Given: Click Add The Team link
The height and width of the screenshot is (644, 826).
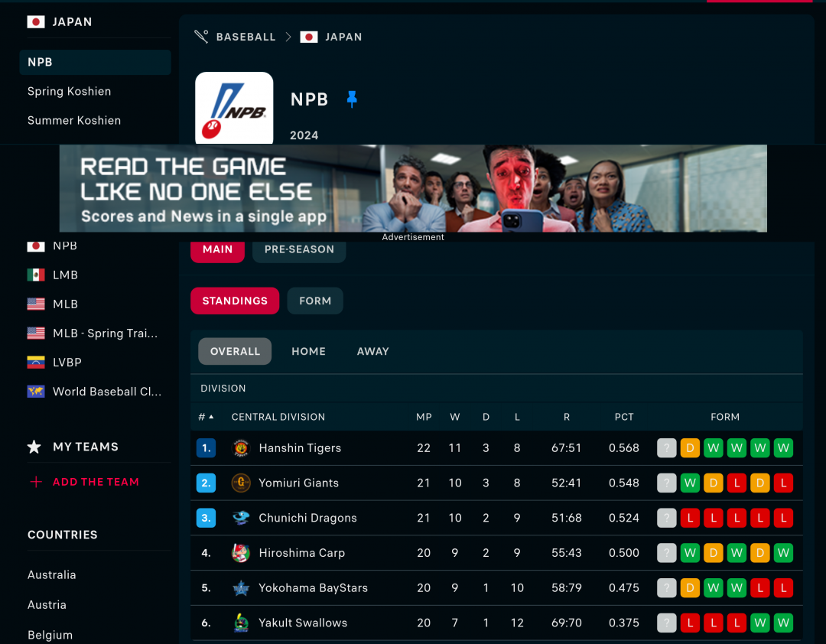Looking at the screenshot, I should tap(96, 482).
